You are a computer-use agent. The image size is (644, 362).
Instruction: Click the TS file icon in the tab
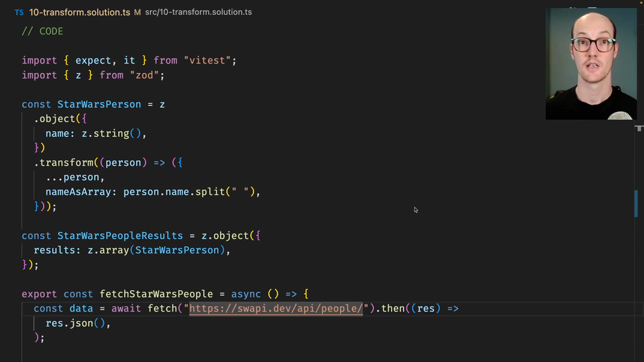tap(19, 13)
